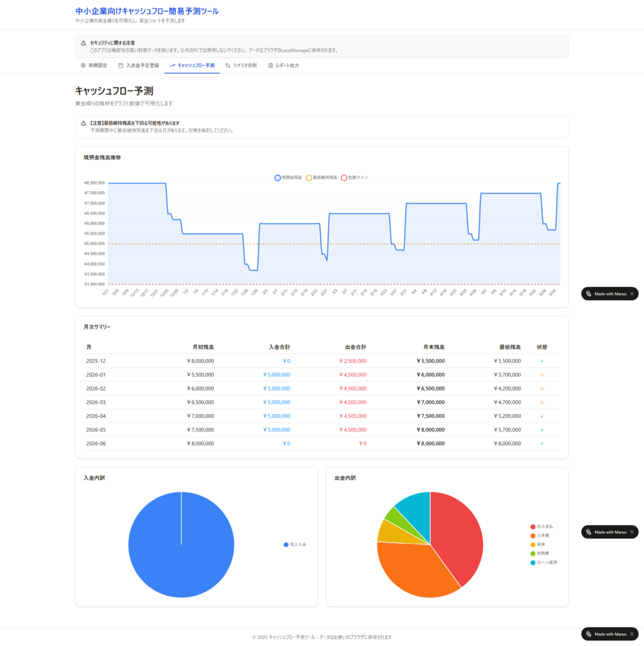The image size is (644, 646).
Task: Go to the レポート出力 tab
Action: click(283, 66)
